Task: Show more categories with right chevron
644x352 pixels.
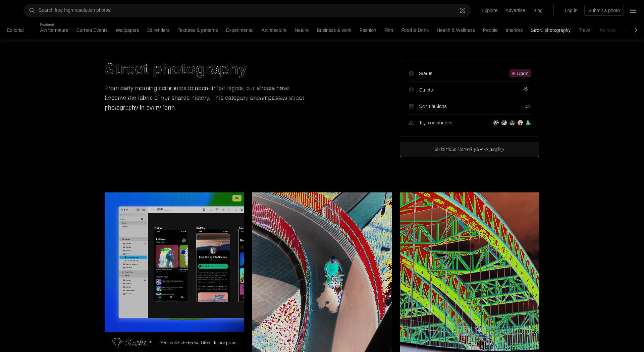Action: click(636, 30)
